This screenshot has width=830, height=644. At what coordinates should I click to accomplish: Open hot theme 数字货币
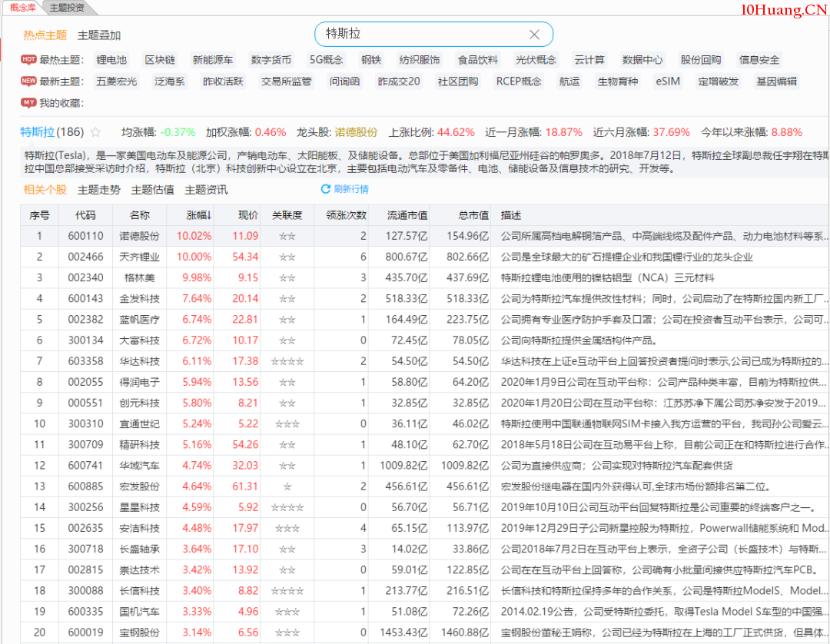(x=271, y=60)
